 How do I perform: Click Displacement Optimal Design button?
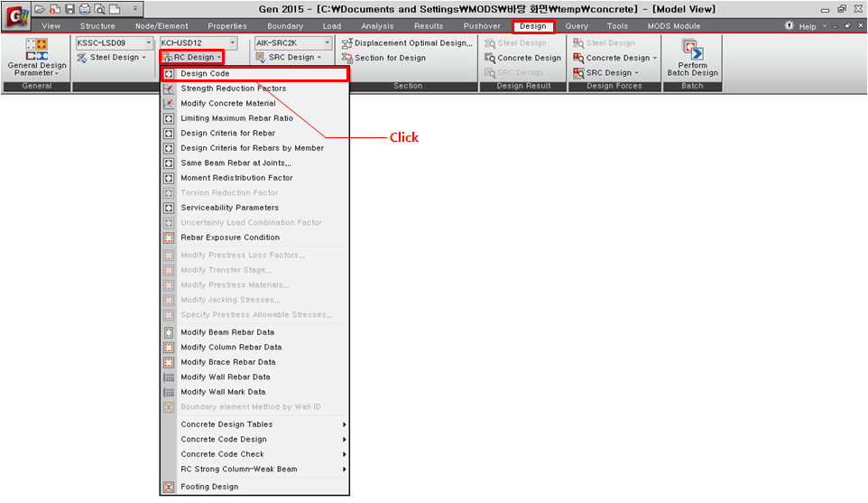407,43
